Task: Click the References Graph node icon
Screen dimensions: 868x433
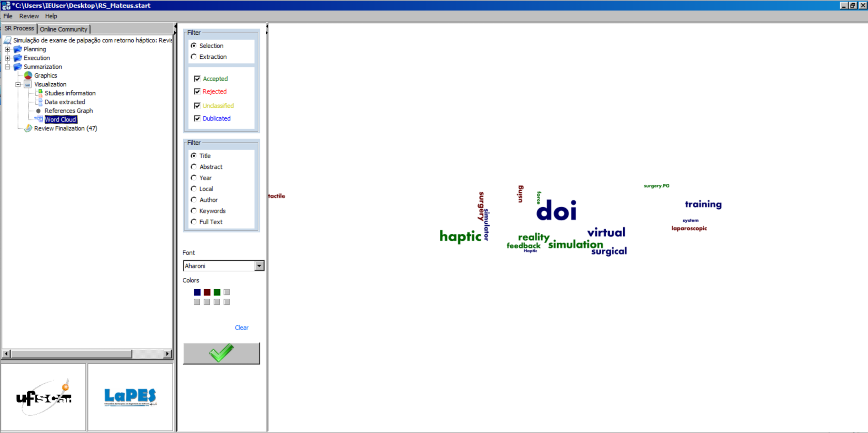Action: point(39,111)
